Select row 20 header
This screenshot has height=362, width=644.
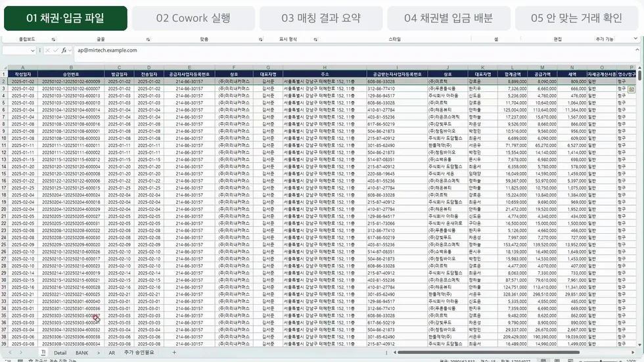(4, 210)
